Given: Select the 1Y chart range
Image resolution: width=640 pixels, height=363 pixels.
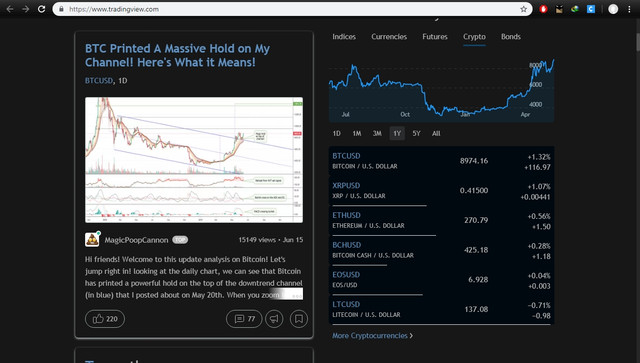Looking at the screenshot, I should pos(397,134).
